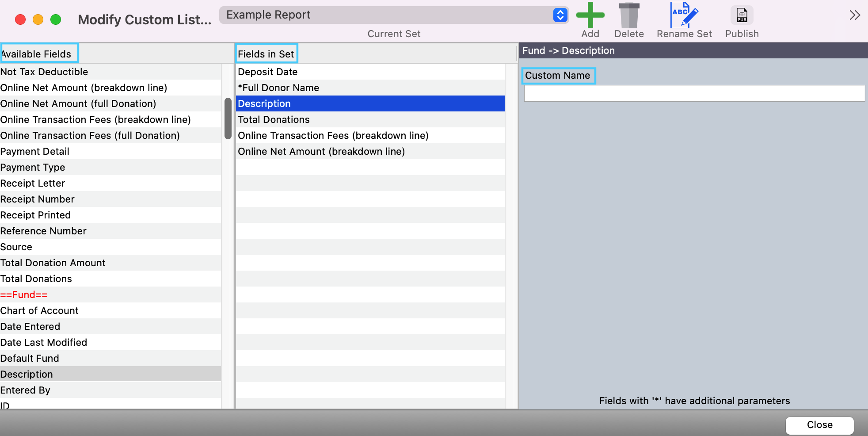Select *Full Donor Name in set list

278,88
